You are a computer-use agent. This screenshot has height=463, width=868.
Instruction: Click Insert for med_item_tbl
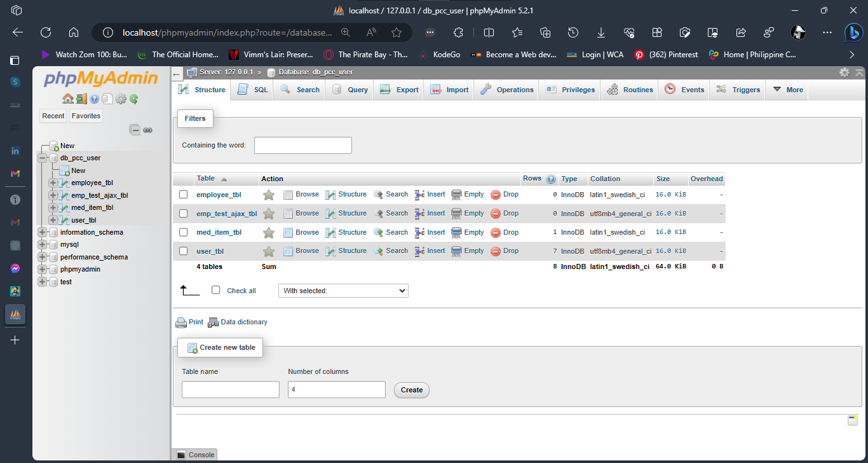point(430,232)
